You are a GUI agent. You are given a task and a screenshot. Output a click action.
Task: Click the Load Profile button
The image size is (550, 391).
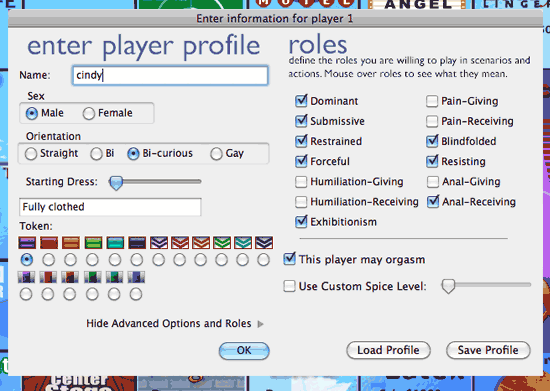(x=388, y=350)
